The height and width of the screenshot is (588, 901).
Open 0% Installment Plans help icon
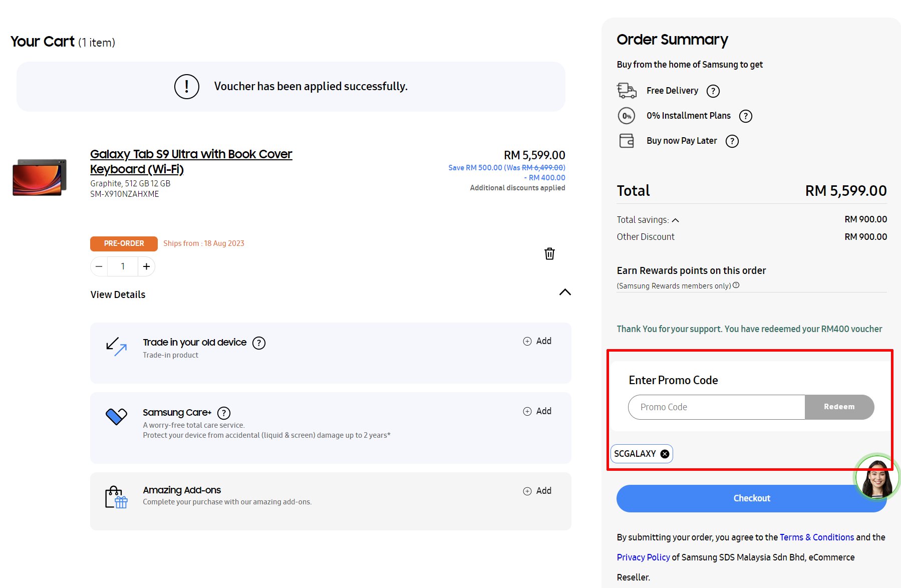click(x=746, y=116)
